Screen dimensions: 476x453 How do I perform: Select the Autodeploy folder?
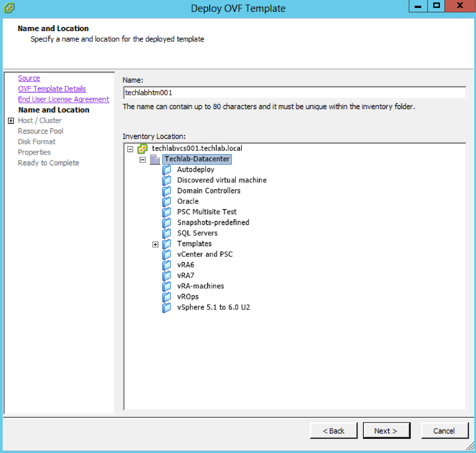(x=196, y=170)
